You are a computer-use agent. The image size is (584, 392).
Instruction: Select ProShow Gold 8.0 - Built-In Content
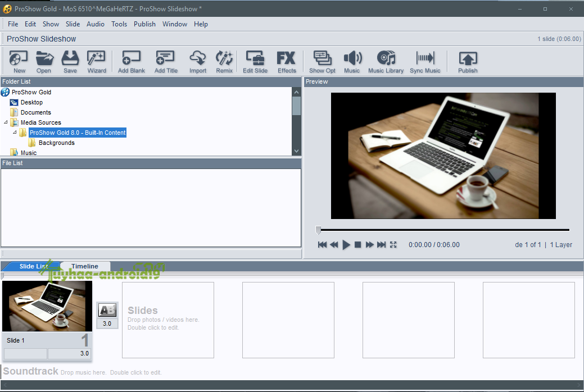pyautogui.click(x=78, y=132)
